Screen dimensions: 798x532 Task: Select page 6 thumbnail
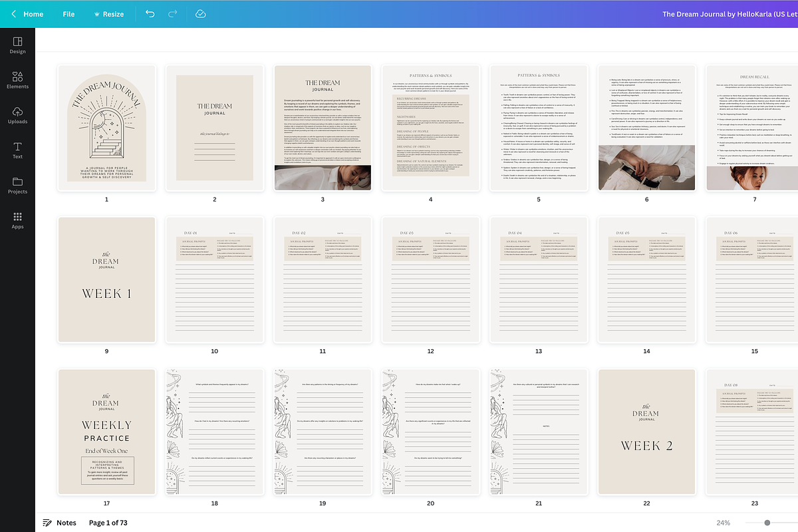pyautogui.click(x=647, y=128)
